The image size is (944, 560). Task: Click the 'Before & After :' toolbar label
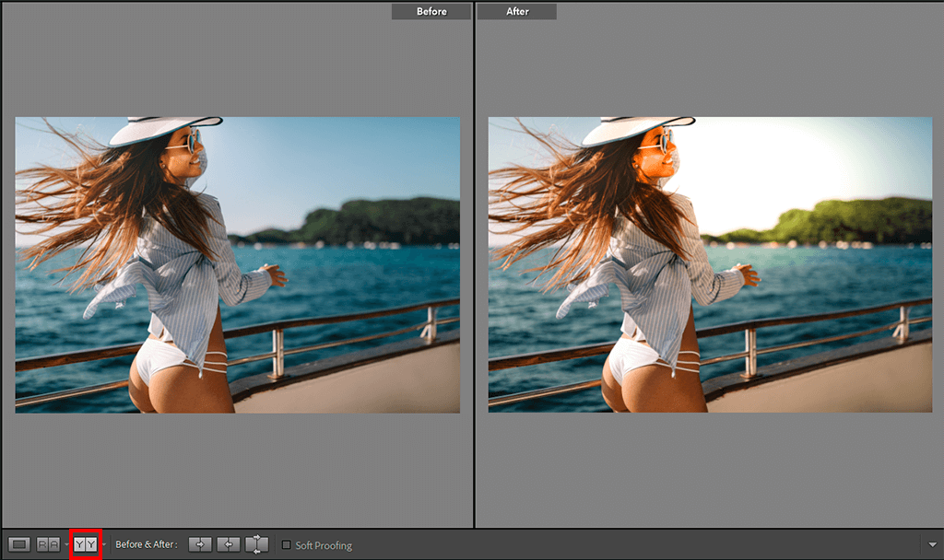pos(147,545)
